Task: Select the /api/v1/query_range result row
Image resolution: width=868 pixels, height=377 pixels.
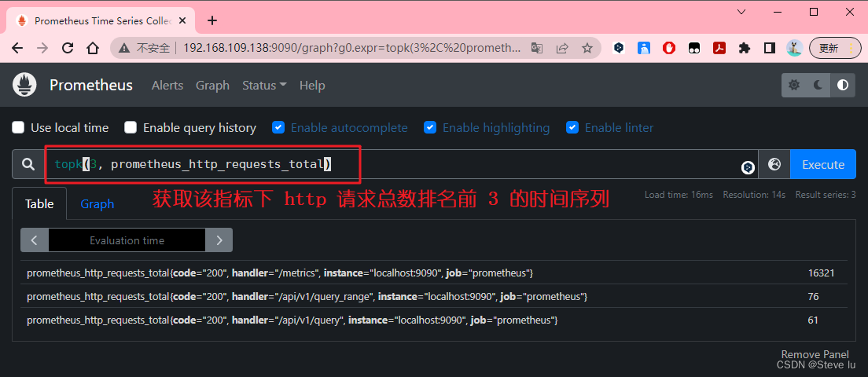Action: 433,296
